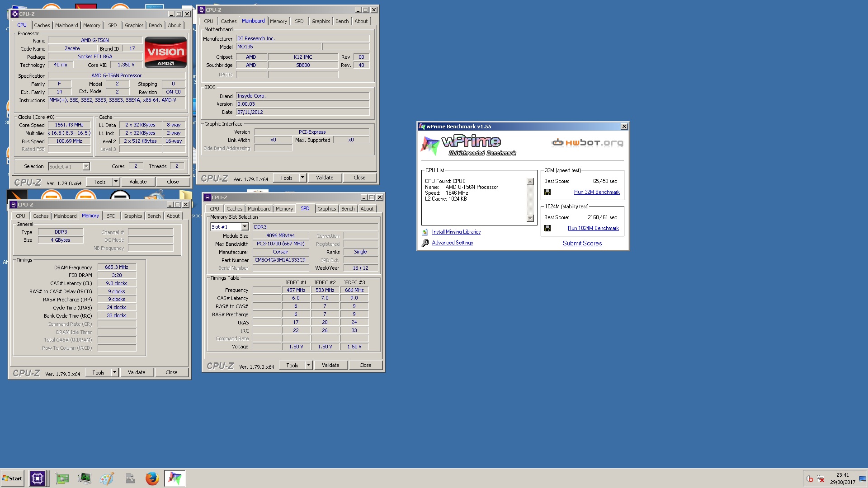Select Mainboard tab in the Memory window
868x488 pixels.
(65, 216)
